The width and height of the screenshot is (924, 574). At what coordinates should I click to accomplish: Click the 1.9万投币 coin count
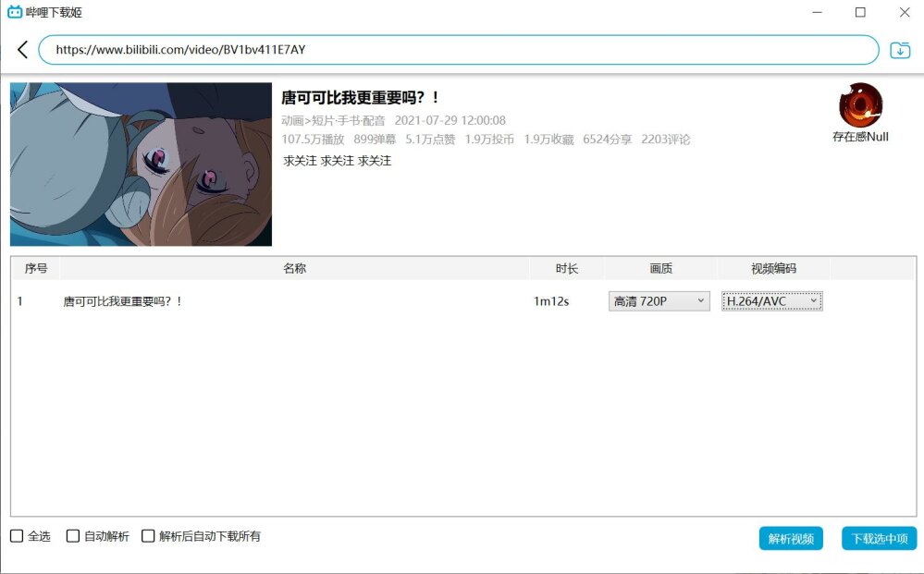489,140
